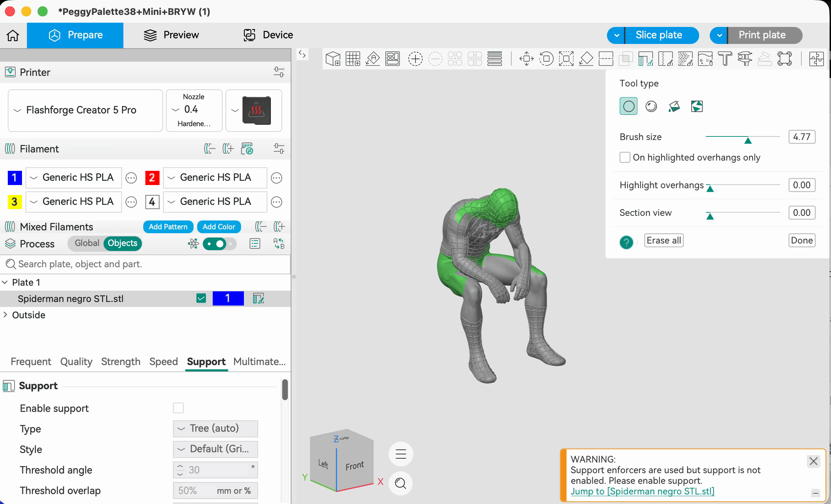Click the search plate, object and part field
Viewport: 831px width, 504px height.
(x=145, y=264)
